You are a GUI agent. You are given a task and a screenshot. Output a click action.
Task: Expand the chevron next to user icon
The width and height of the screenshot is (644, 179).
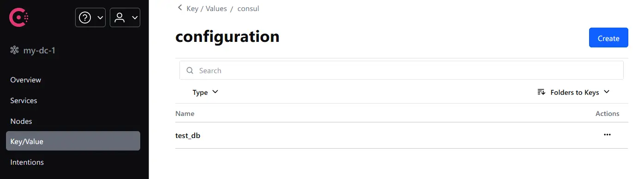tap(135, 17)
